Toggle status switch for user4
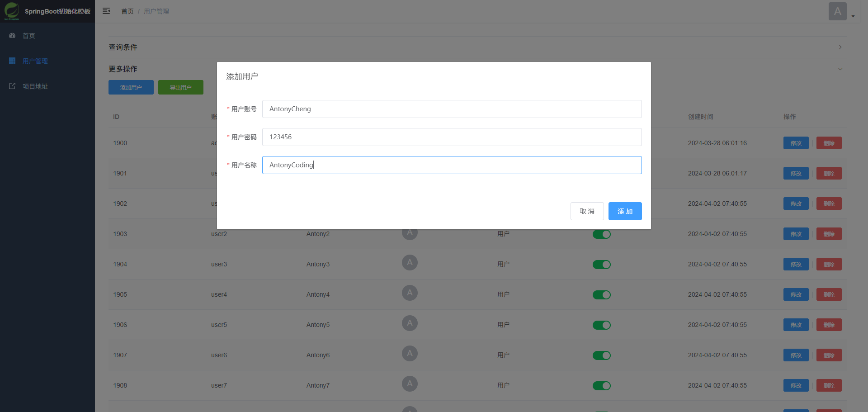 [602, 295]
